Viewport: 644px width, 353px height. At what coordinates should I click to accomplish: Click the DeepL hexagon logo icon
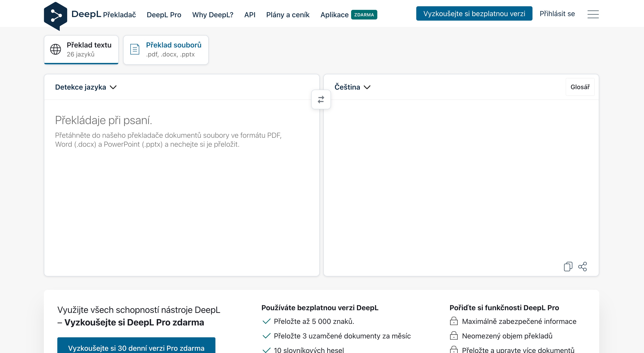tap(55, 15)
